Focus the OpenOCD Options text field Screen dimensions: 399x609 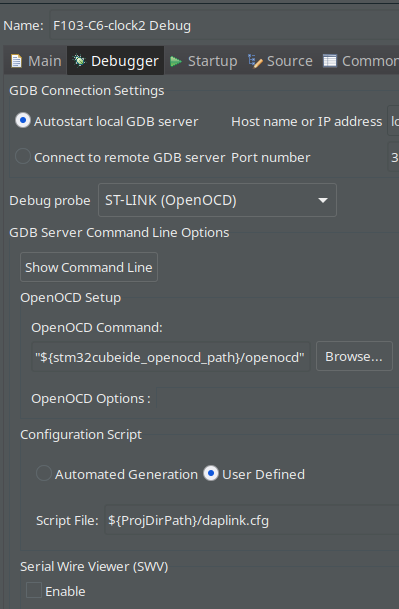[x=277, y=398]
